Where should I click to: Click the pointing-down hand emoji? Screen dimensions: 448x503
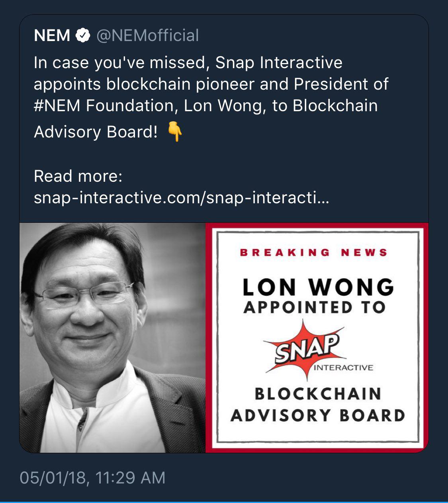click(x=174, y=132)
